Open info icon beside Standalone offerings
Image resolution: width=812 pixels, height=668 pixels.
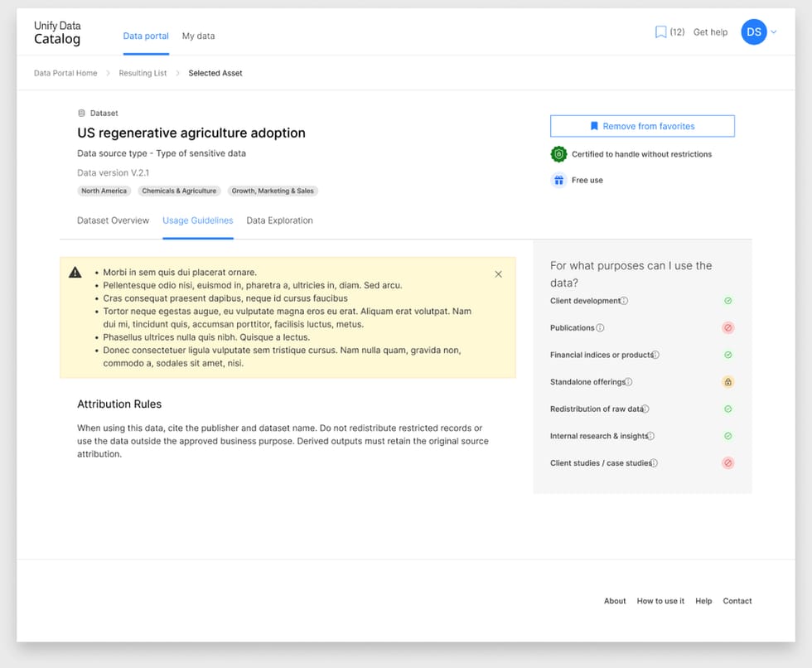pos(628,381)
